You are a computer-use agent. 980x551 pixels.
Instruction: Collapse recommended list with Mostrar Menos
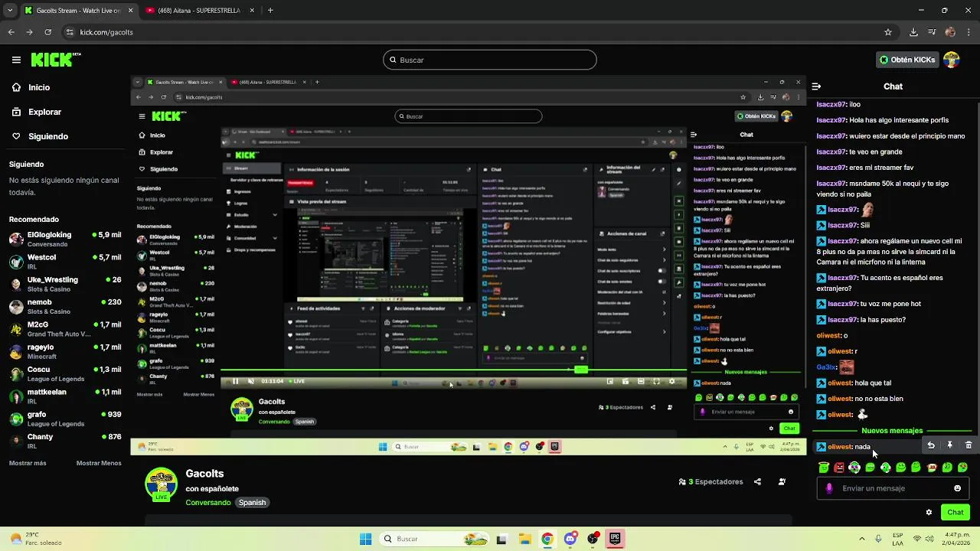pos(99,463)
